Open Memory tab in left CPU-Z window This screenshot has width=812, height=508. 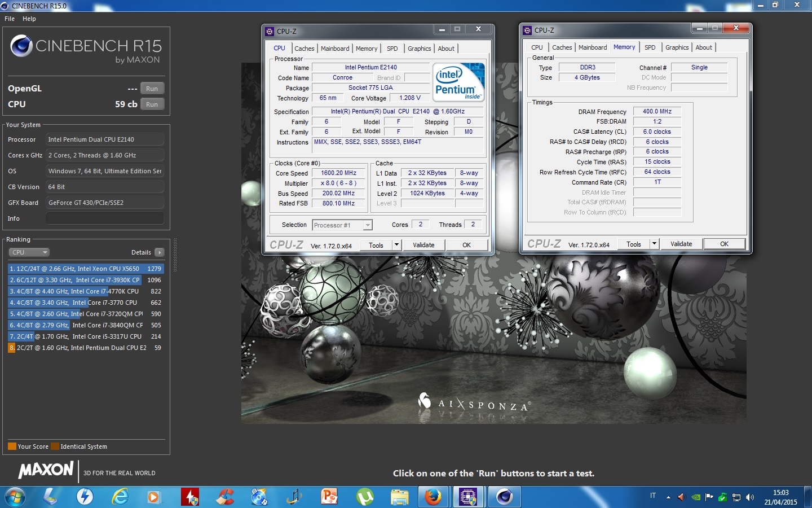coord(367,49)
